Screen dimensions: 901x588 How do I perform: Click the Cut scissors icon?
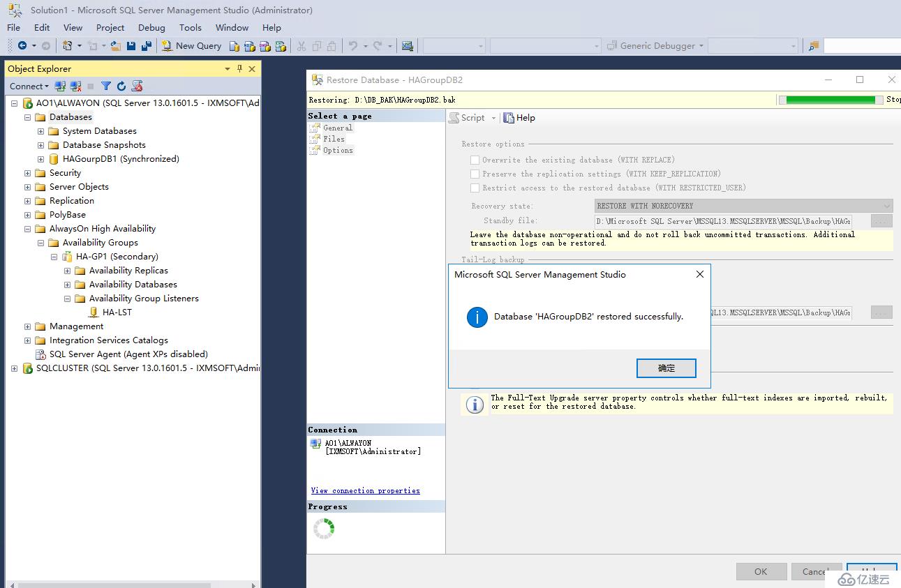[301, 46]
